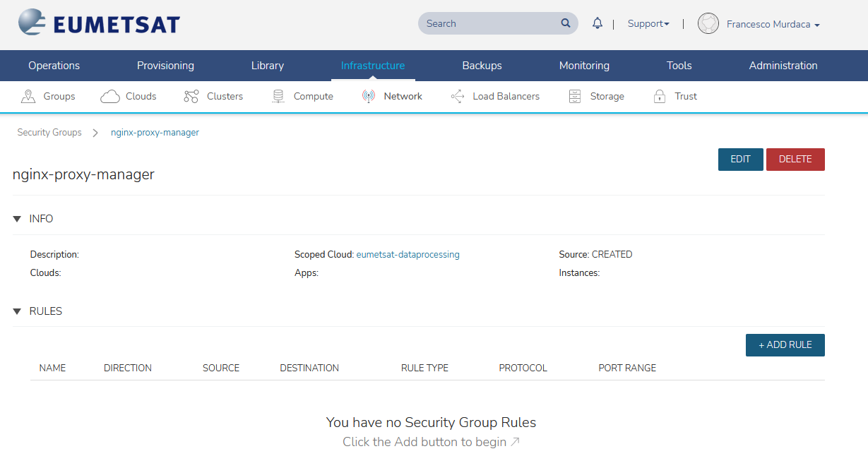Image resolution: width=868 pixels, height=468 pixels.
Task: Click the red DELETE button
Action: pos(795,160)
